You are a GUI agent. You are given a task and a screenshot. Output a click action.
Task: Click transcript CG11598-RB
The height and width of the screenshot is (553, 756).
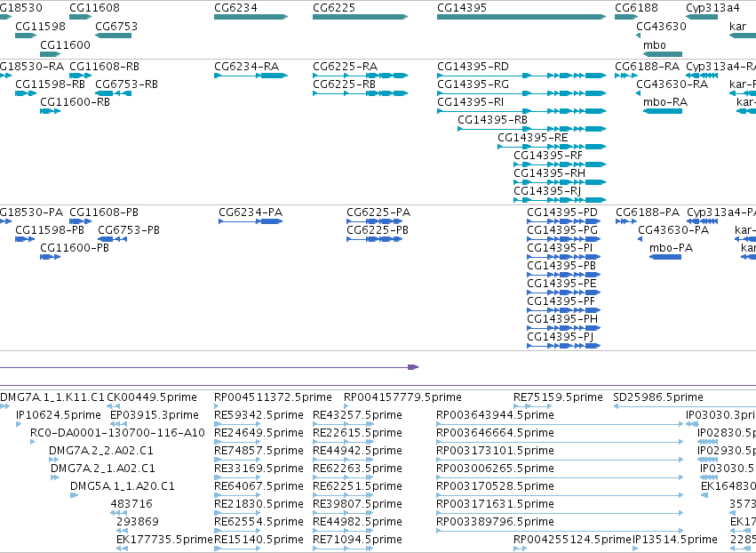(x=50, y=84)
